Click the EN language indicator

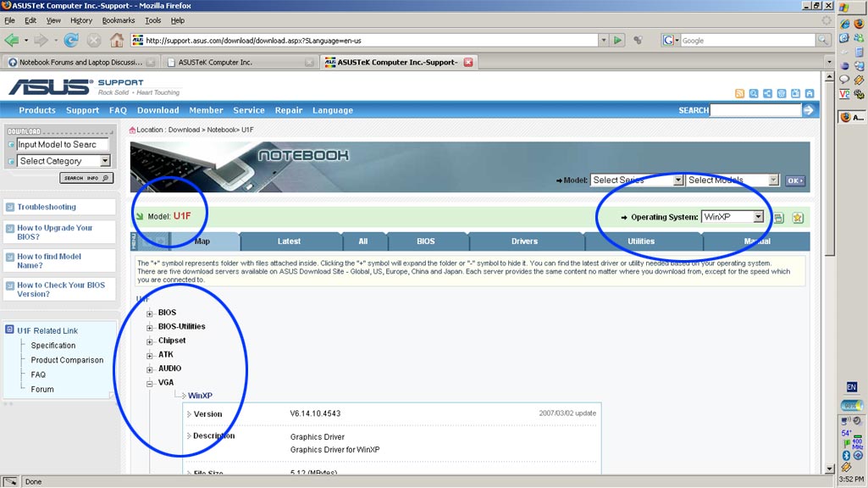tap(851, 386)
